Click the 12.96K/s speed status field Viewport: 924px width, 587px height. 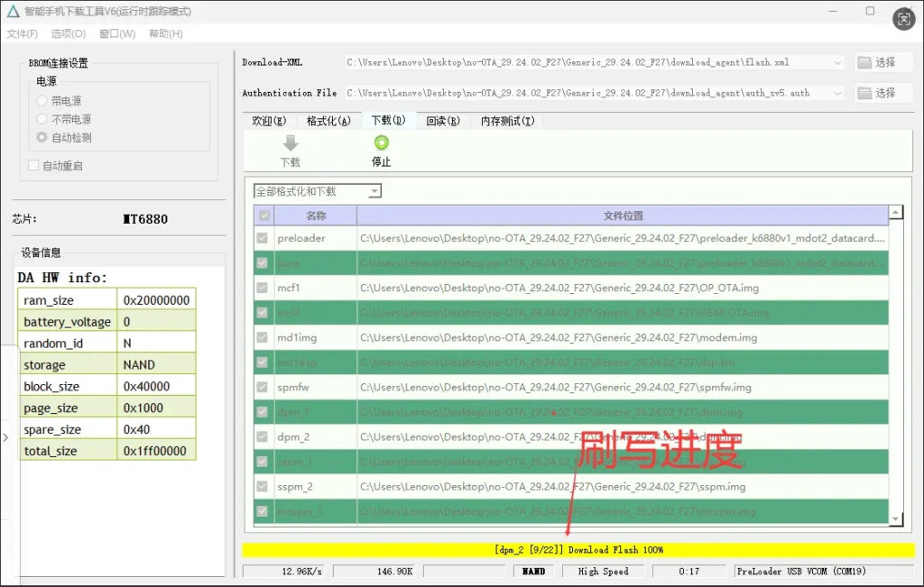tap(285, 571)
